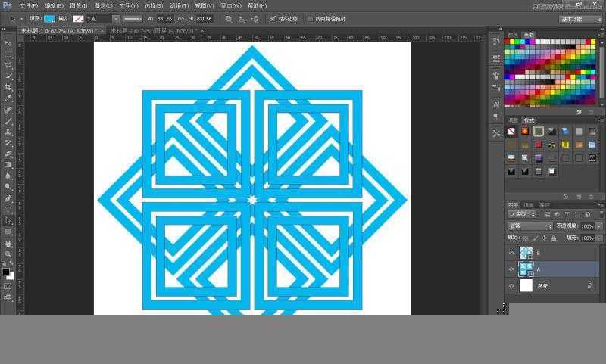Change screen mode from toolbox bottom
The height and width of the screenshot is (364, 606).
(x=8, y=297)
